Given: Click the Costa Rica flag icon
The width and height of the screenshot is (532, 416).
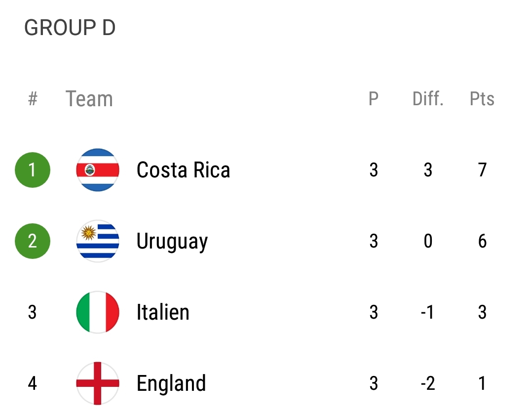Looking at the screenshot, I should pos(98,170).
